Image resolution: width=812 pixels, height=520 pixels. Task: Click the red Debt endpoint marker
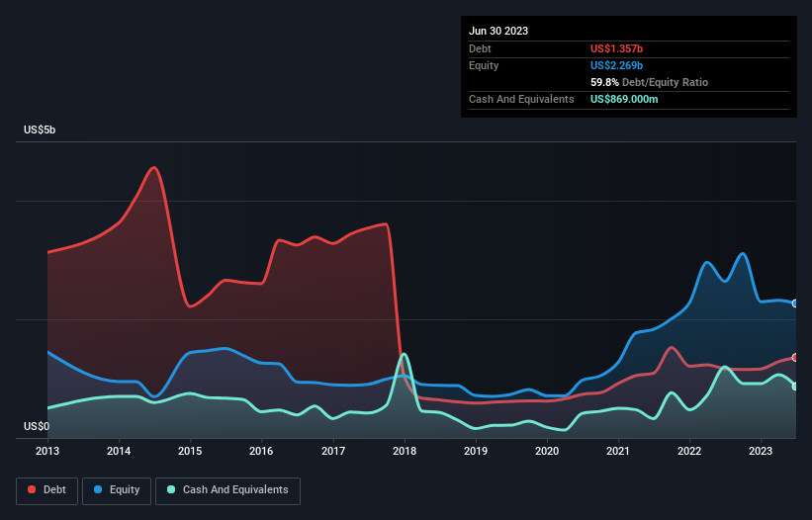click(x=795, y=358)
